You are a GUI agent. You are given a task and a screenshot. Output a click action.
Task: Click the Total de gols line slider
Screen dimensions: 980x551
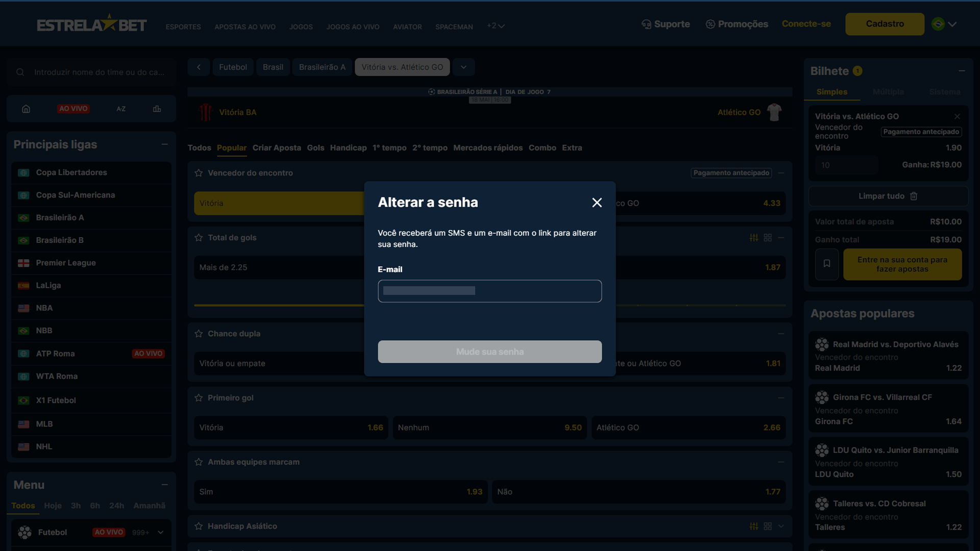489,305
